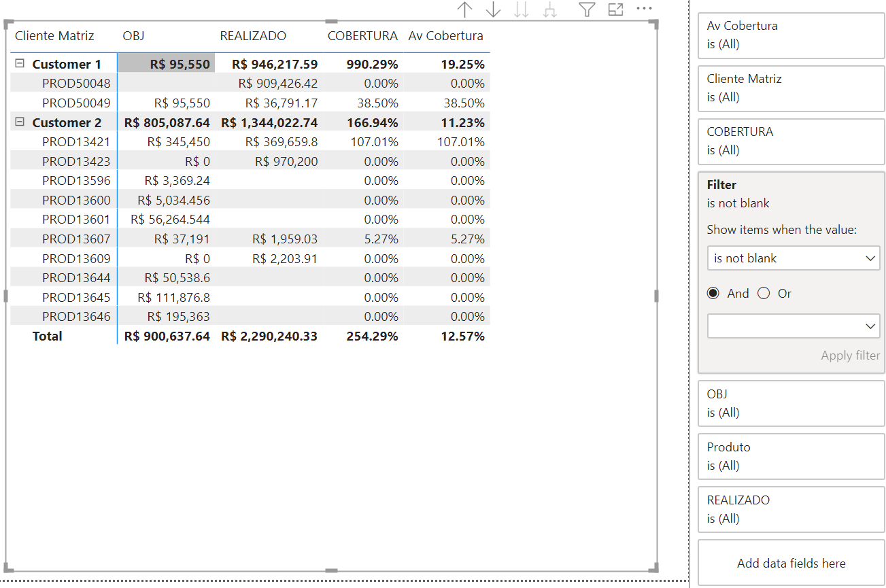The width and height of the screenshot is (886, 588).
Task: Expand the OBJ filter card
Action: click(x=791, y=404)
